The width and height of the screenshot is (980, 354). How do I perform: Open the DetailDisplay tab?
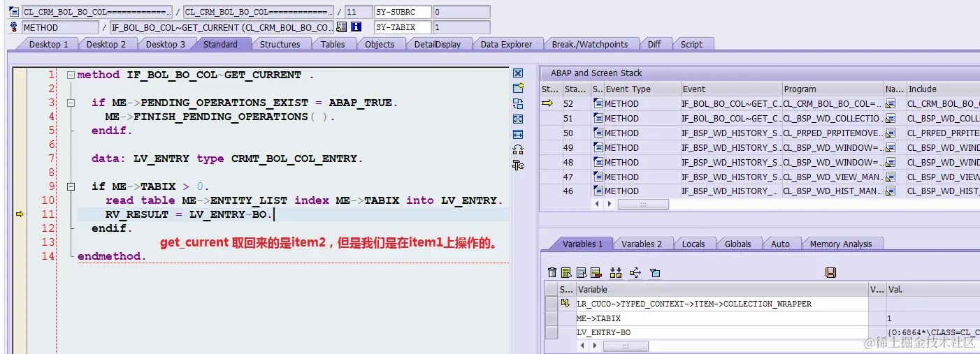[437, 44]
